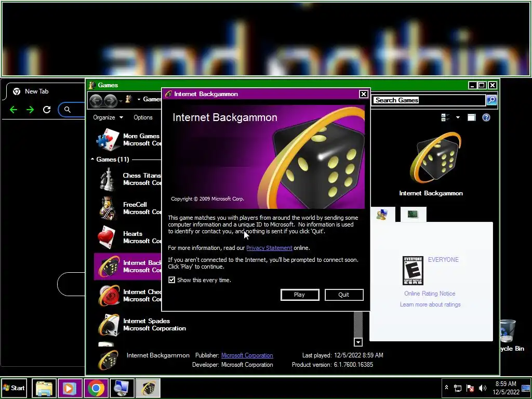Select FreeCell game icon

108,208
